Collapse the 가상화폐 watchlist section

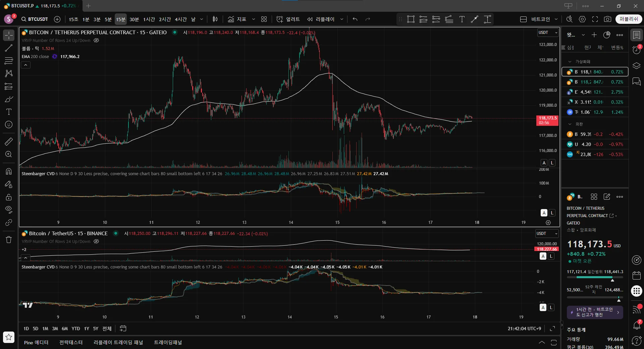tap(570, 62)
